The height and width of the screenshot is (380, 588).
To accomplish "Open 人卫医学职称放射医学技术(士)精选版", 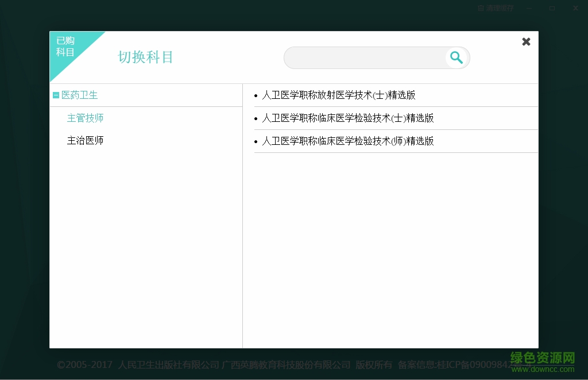I will [x=339, y=95].
